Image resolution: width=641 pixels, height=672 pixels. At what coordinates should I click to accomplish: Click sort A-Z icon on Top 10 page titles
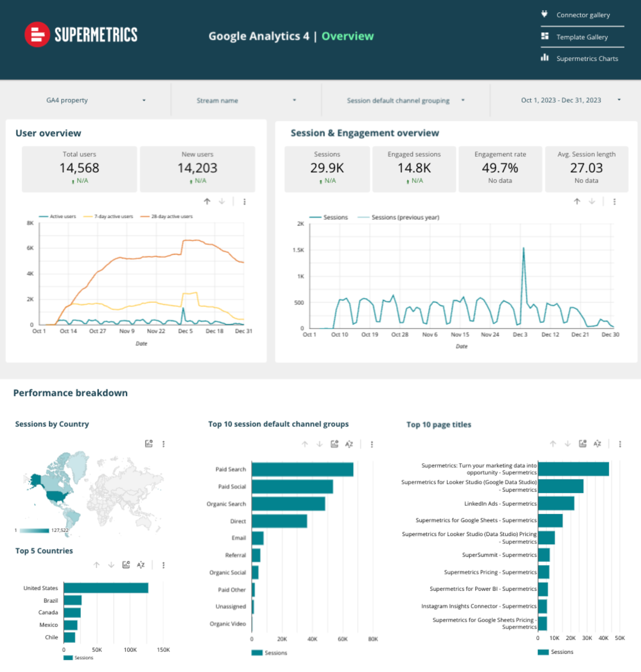[597, 444]
